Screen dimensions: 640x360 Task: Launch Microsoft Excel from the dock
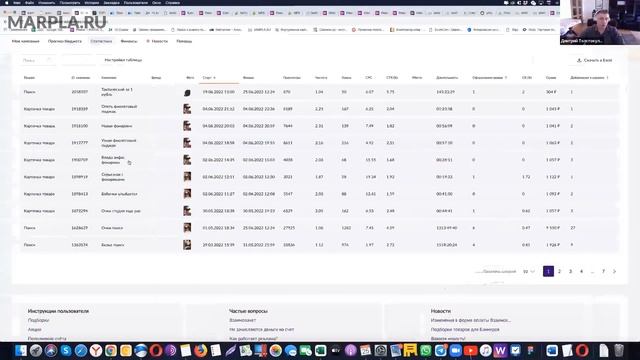click(x=320, y=351)
